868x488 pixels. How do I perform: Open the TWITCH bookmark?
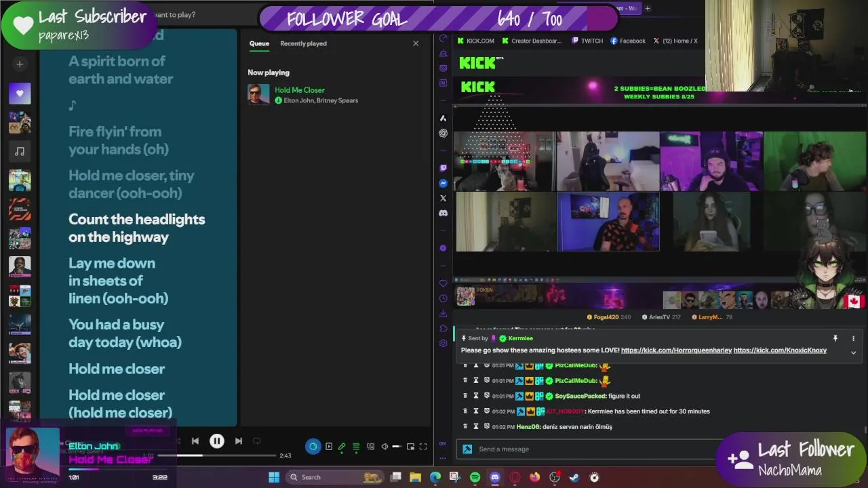coord(587,41)
